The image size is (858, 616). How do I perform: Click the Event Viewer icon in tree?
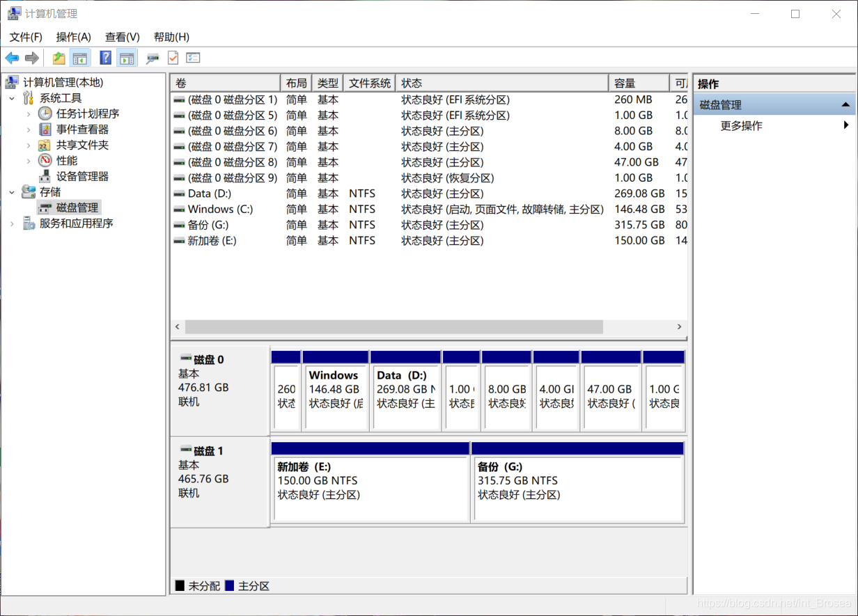45,129
